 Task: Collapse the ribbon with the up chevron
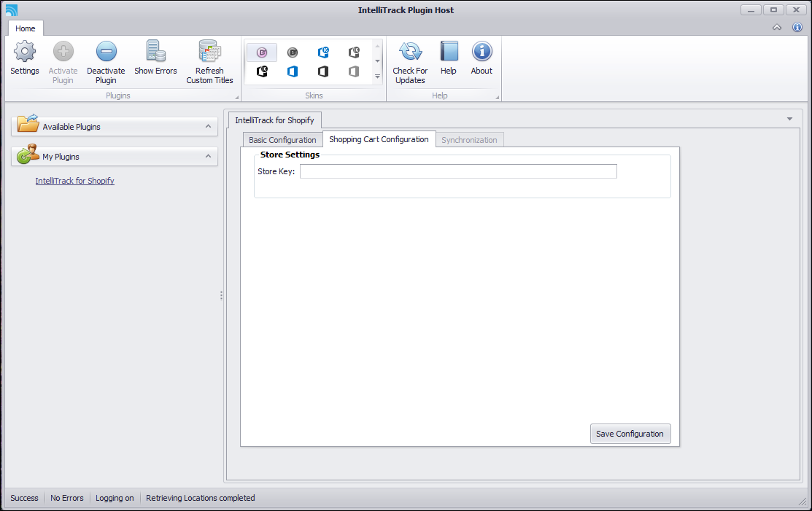click(777, 28)
